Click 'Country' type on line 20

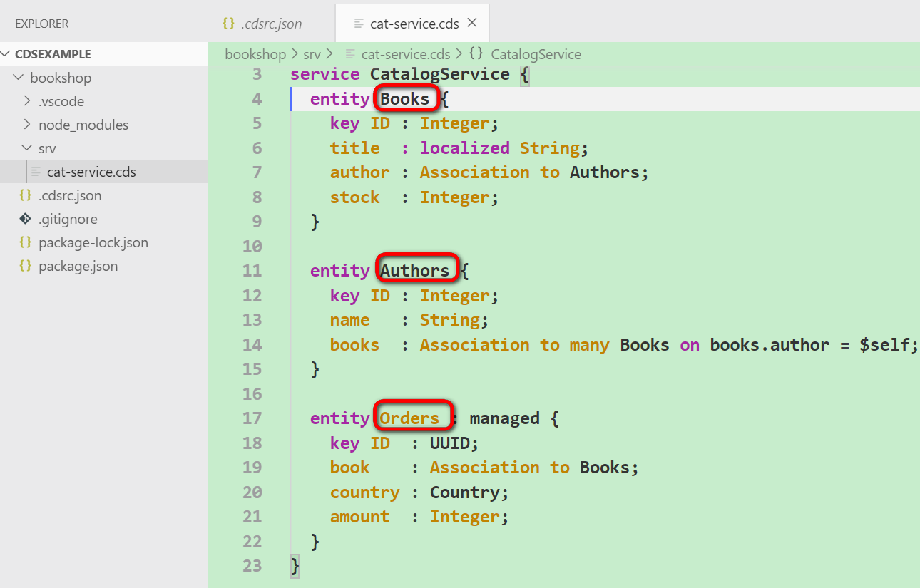tap(465, 492)
